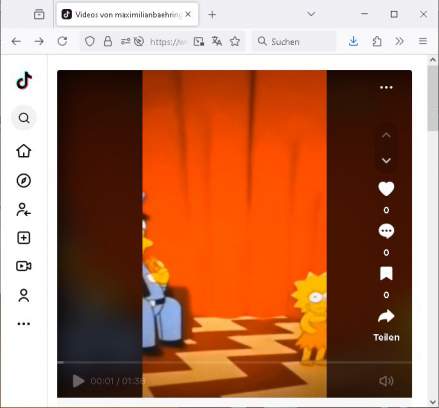Play the video
439x408 pixels.
pos(78,381)
